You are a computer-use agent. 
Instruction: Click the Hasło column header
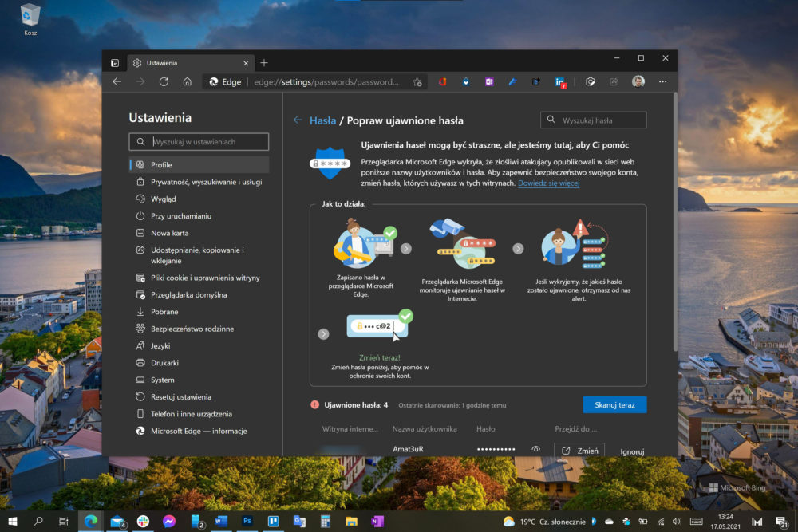485,429
